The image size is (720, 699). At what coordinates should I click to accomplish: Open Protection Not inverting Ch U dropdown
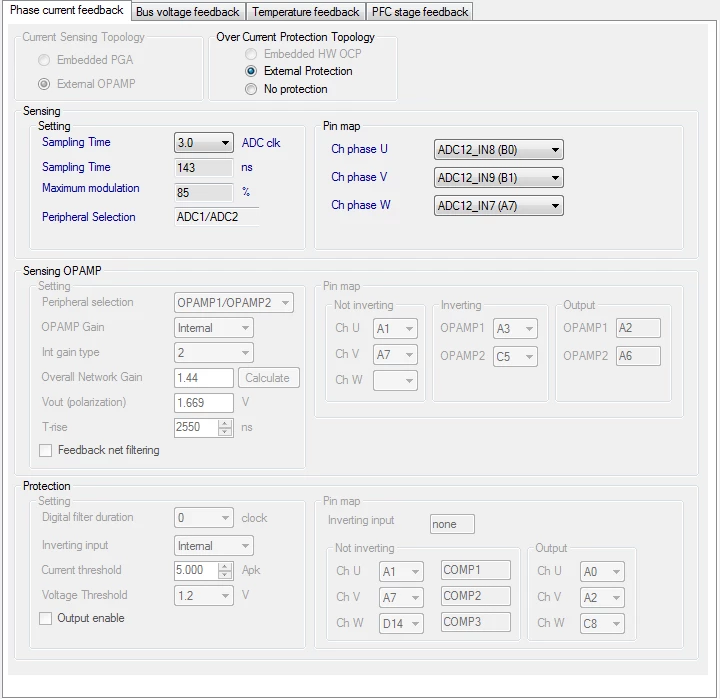click(401, 572)
